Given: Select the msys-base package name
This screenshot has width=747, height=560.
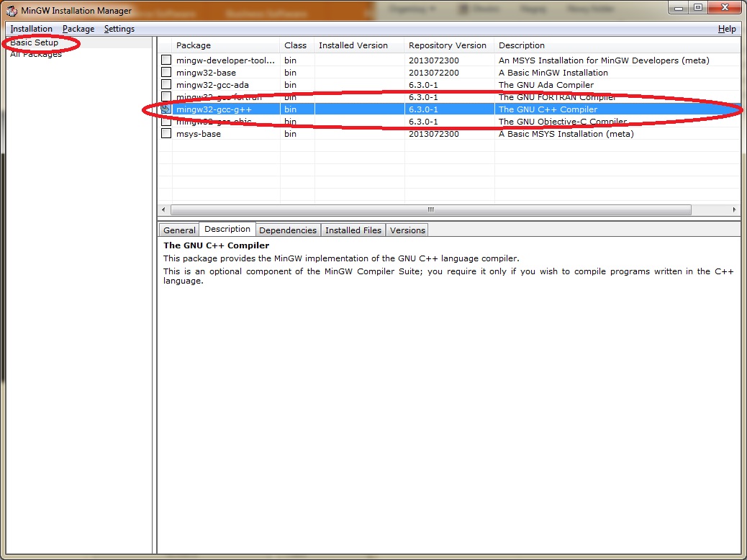Looking at the screenshot, I should click(199, 134).
